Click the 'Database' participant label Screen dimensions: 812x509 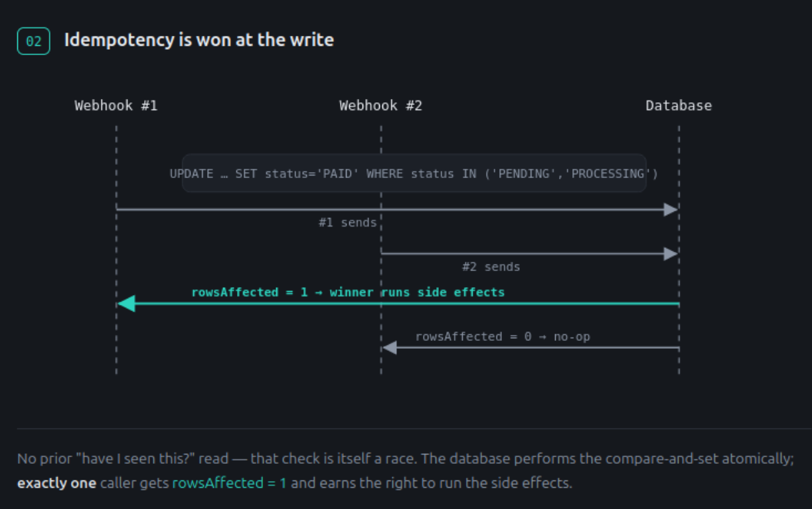[x=679, y=106]
